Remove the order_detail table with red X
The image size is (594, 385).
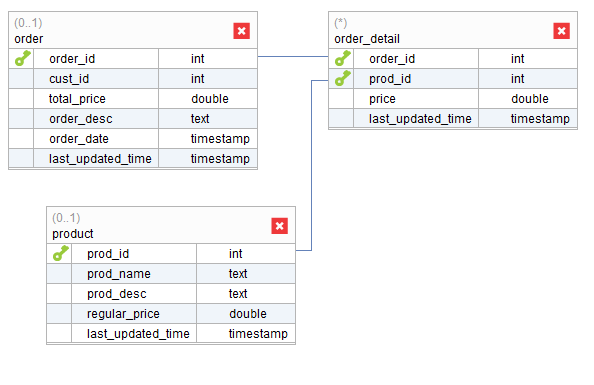pos(561,31)
